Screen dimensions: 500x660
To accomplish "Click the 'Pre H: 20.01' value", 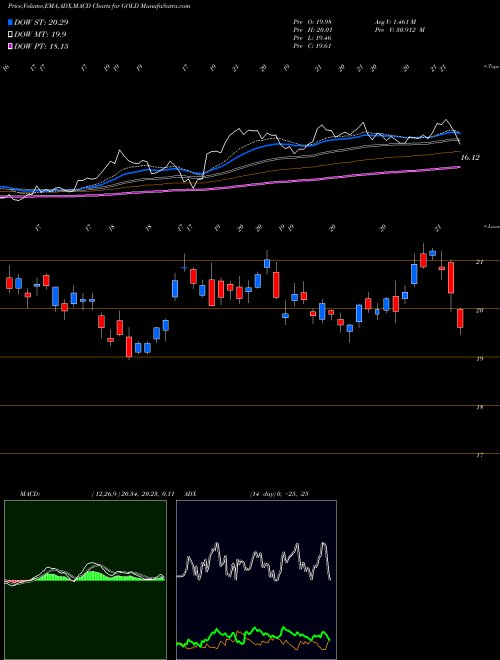I will [311, 30].
